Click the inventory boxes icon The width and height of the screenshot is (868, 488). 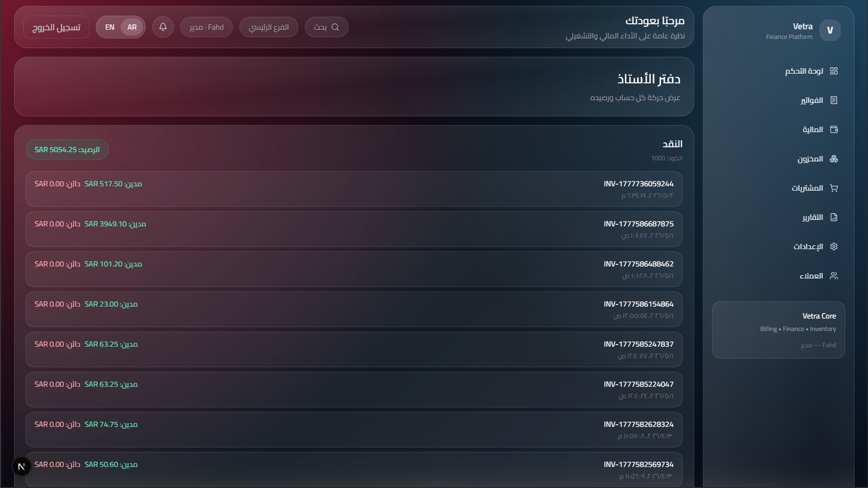coord(834,159)
